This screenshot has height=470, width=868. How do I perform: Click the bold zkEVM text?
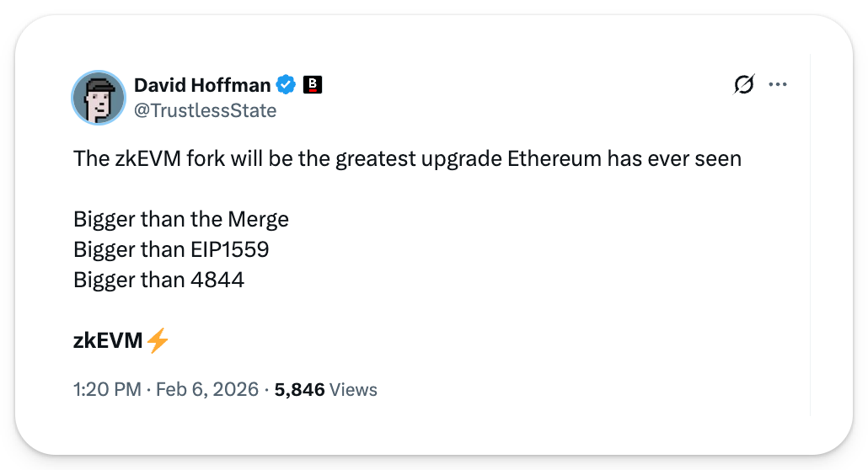click(x=109, y=340)
